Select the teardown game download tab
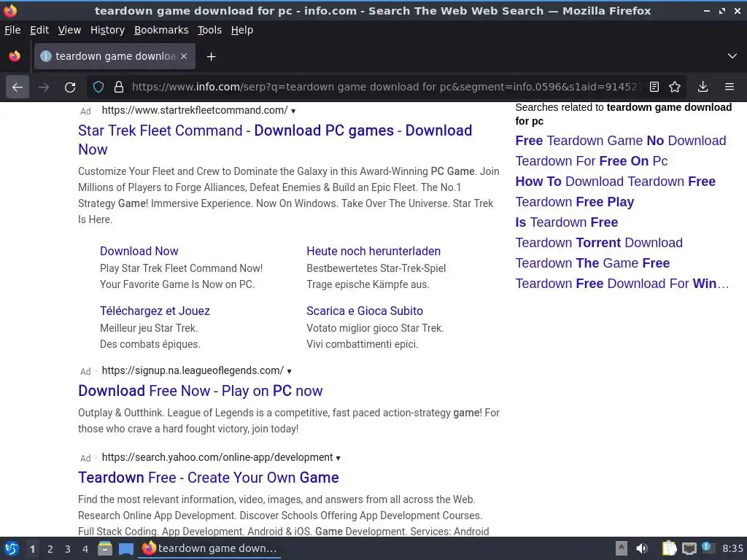The image size is (747, 560). point(115,56)
